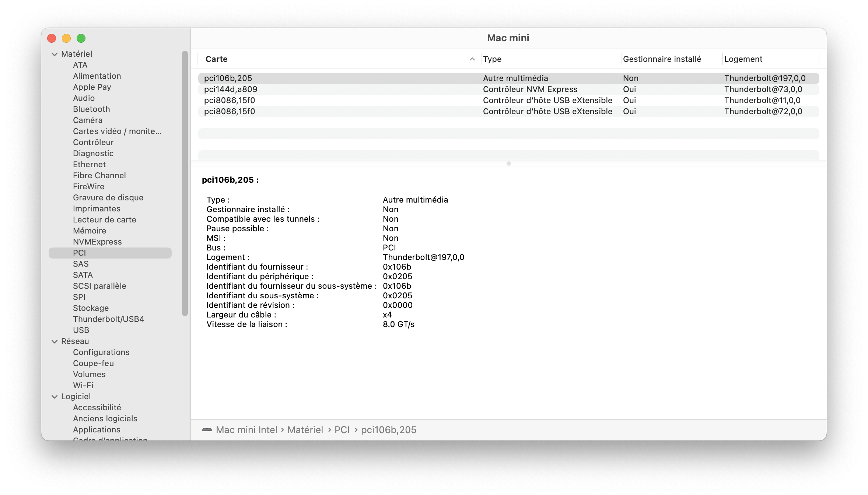Collapse the Matériel section
The height and width of the screenshot is (495, 868).
[x=55, y=54]
